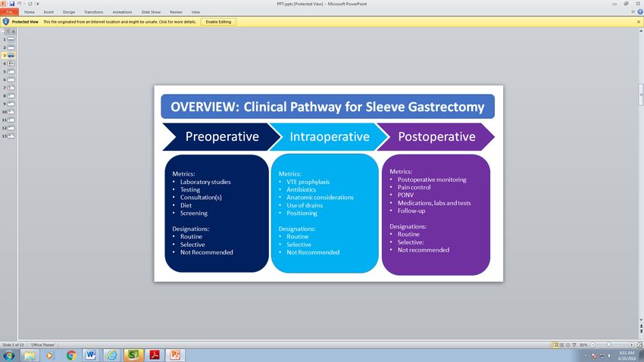Screen dimensions: 644x362
Task: Click the Save icon in quick access toolbar
Action: [x=12, y=4]
